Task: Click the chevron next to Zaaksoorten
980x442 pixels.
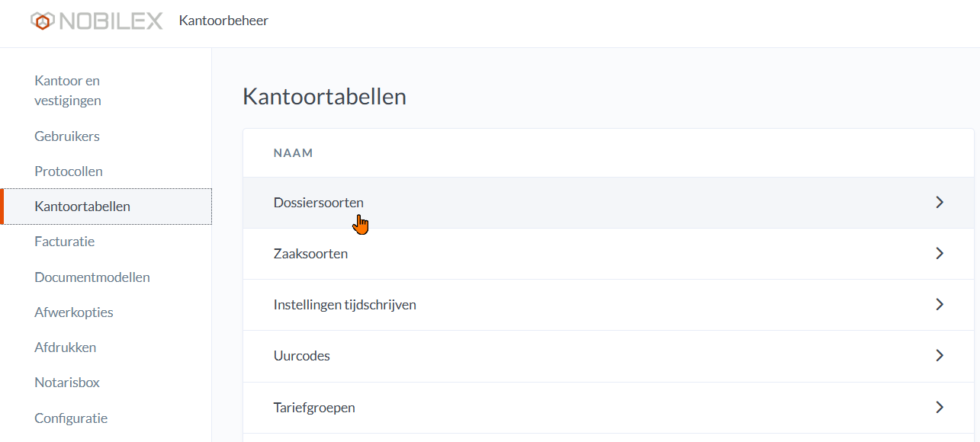Action: (940, 253)
